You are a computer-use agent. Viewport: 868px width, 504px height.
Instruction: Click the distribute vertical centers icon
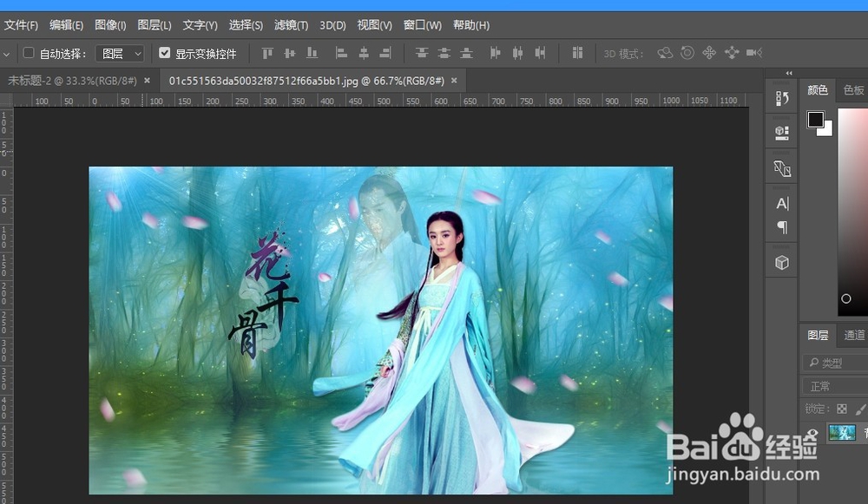coord(443,53)
